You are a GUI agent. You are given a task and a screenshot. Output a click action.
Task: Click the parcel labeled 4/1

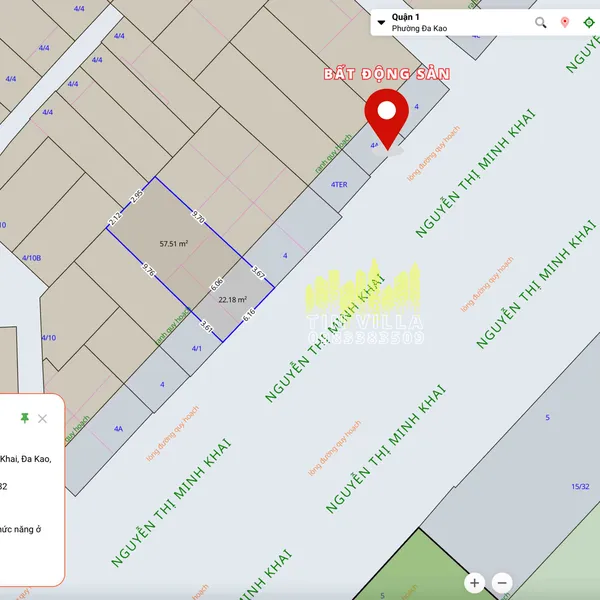pos(196,348)
